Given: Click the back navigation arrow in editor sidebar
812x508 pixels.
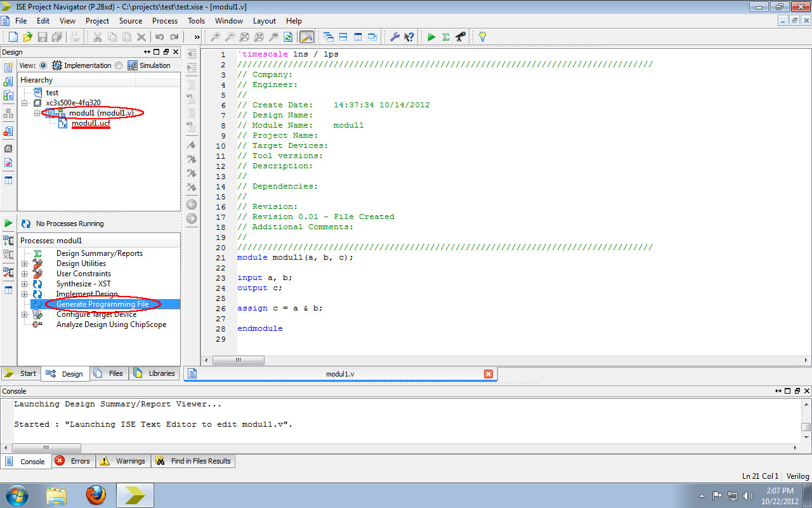Looking at the screenshot, I should coord(192,204).
